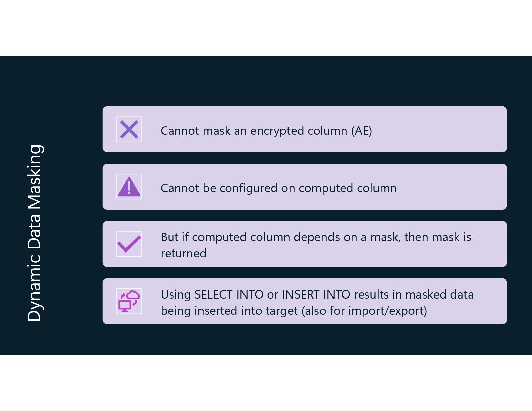Click the 'being inserted into target' line

click(229, 311)
